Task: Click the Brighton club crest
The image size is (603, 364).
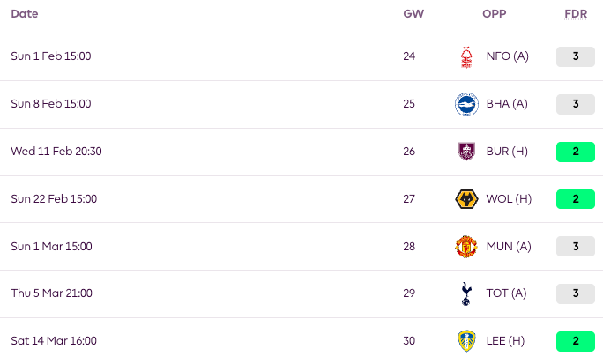Action: point(466,104)
